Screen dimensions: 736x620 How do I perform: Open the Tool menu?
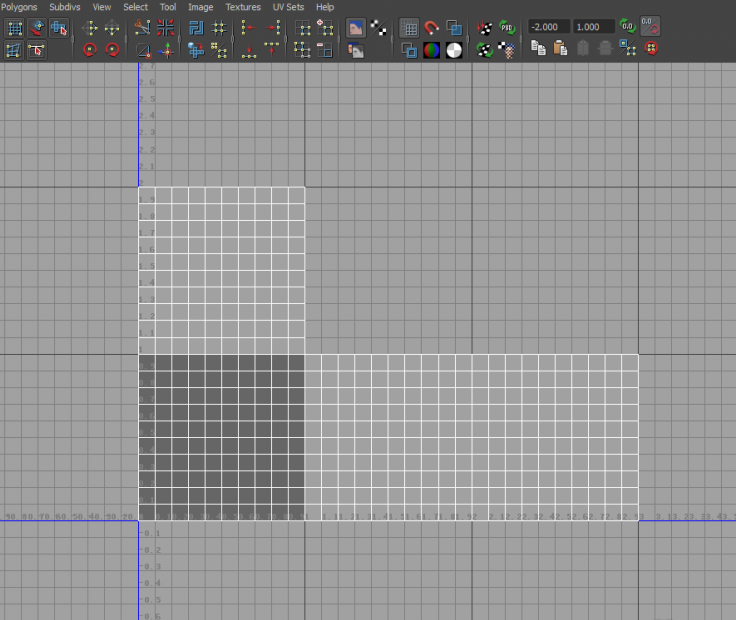tap(168, 7)
